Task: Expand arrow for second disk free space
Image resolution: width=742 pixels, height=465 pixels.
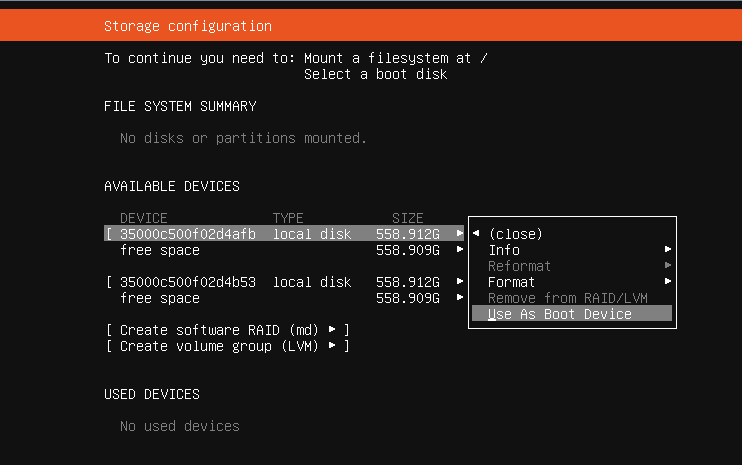Action: (x=460, y=298)
